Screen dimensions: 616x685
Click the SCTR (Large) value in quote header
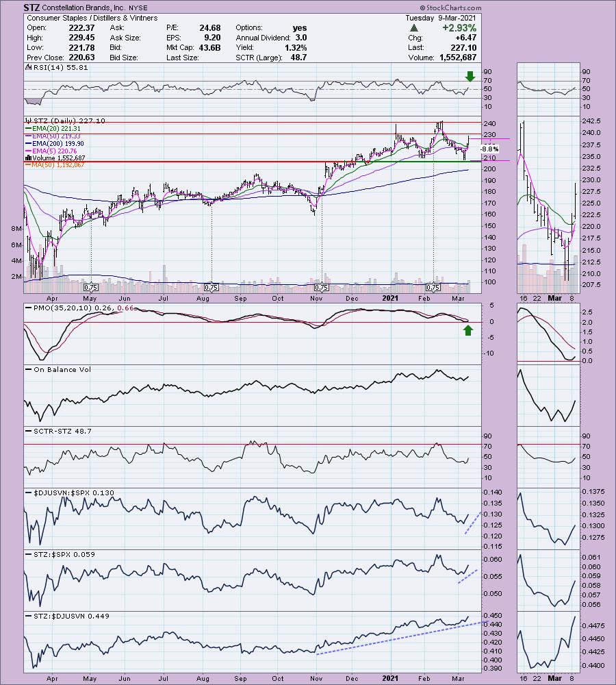[x=298, y=58]
